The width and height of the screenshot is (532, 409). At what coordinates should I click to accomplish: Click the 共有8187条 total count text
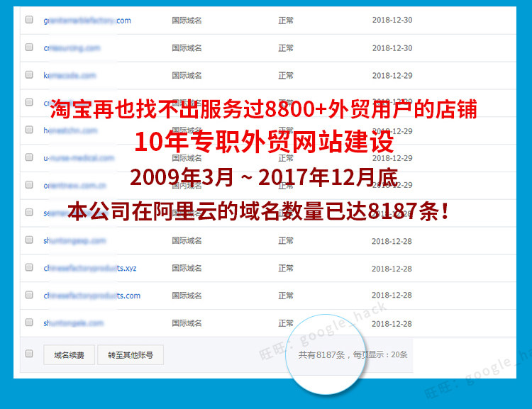321,355
